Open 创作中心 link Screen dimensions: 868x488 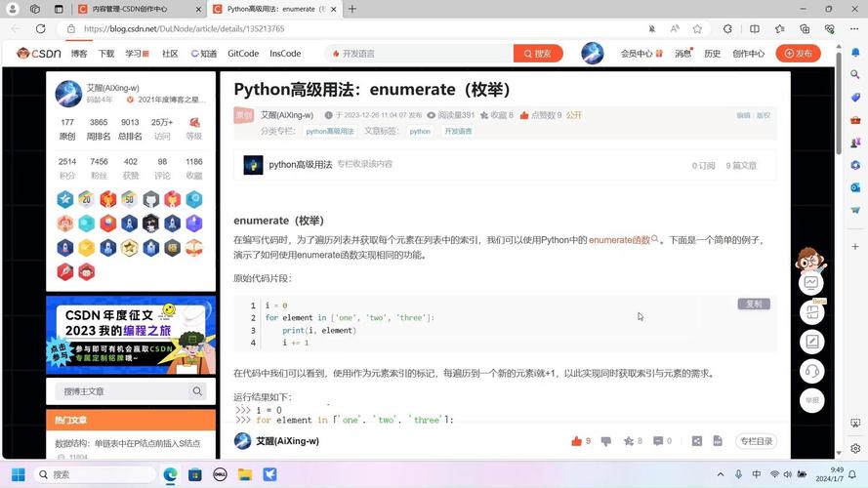749,53
